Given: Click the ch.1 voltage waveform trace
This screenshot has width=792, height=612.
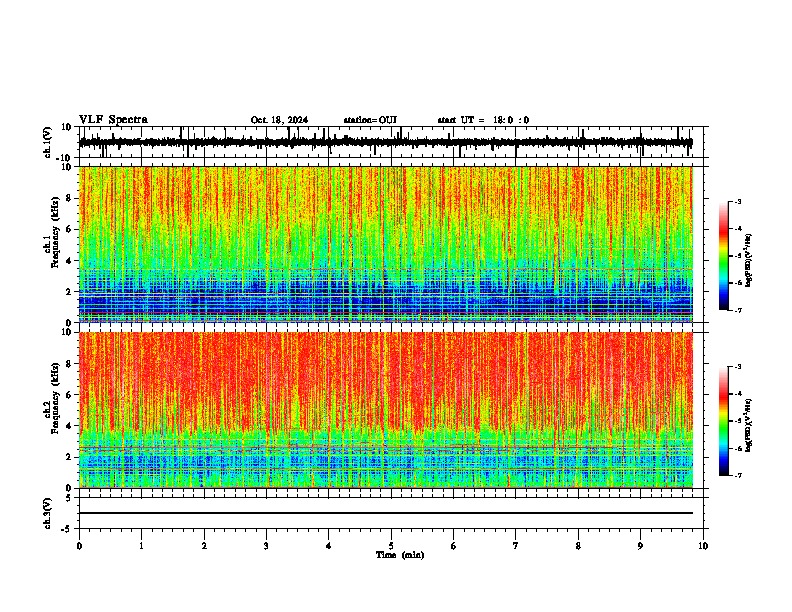Looking at the screenshot, I should point(385,142).
